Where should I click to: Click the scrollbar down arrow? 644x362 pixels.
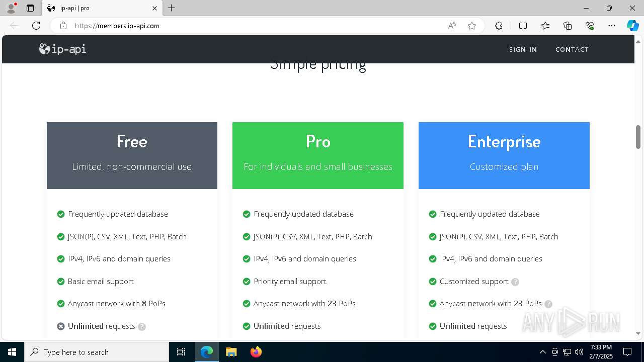pyautogui.click(x=638, y=333)
